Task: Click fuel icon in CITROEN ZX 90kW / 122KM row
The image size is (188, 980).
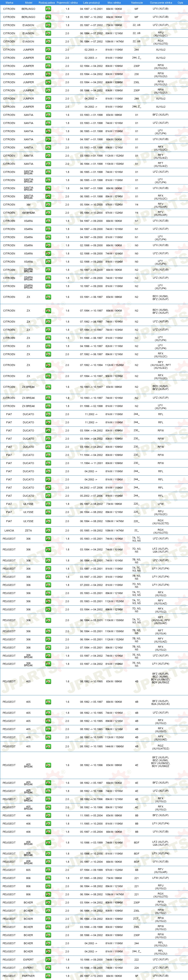Action: [x=48, y=376]
